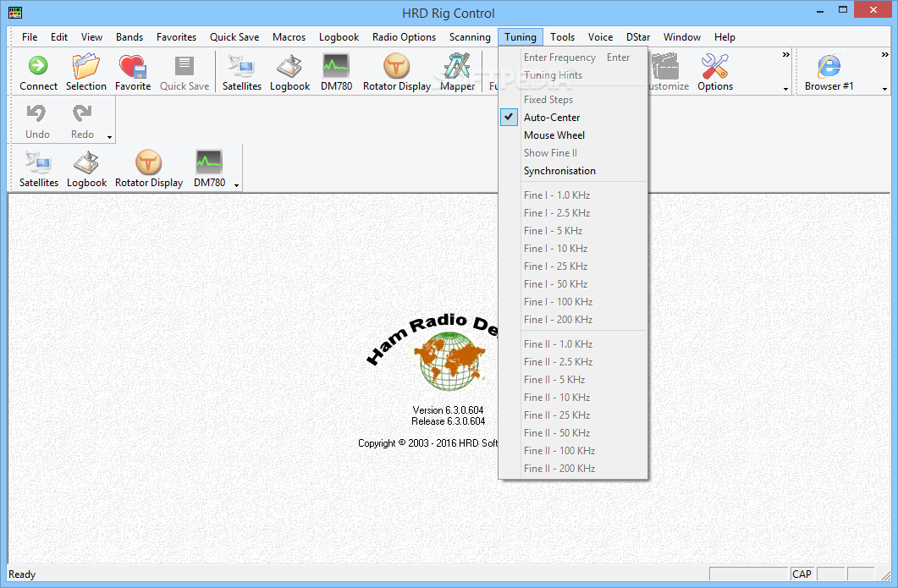
Task: Click the HRD app icon in title bar
Action: click(15, 12)
